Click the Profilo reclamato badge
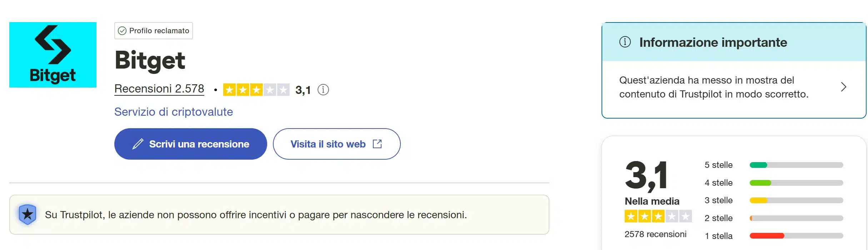Viewport: 868px width, 250px height. point(154,31)
